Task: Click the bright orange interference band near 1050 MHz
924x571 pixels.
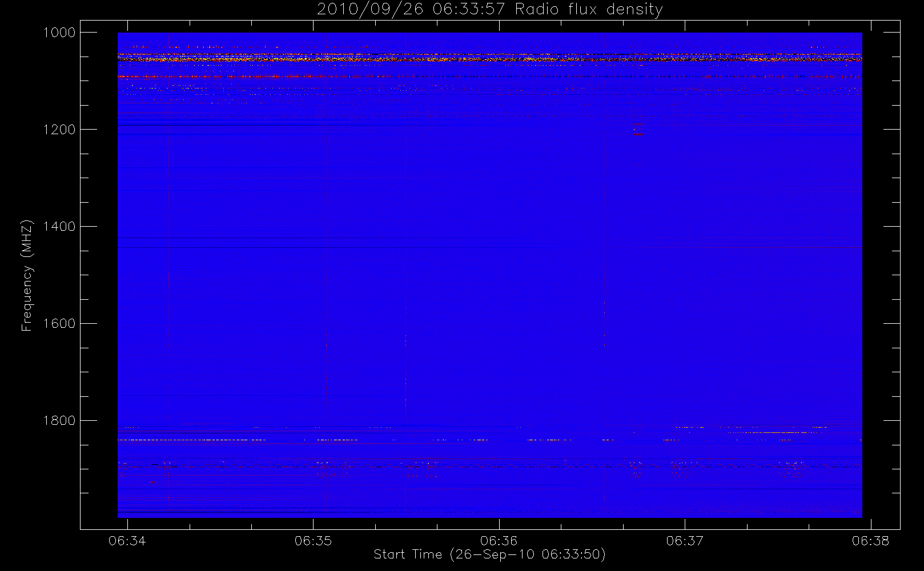Action: [x=489, y=59]
